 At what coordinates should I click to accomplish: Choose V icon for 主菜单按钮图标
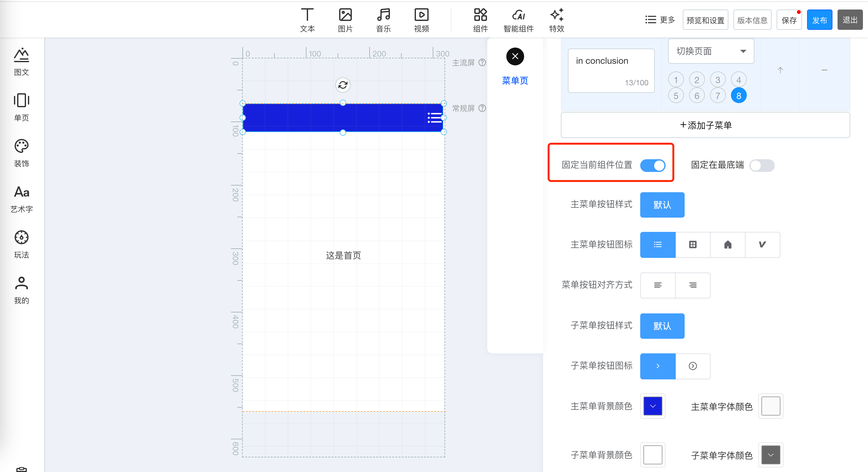pyautogui.click(x=762, y=245)
